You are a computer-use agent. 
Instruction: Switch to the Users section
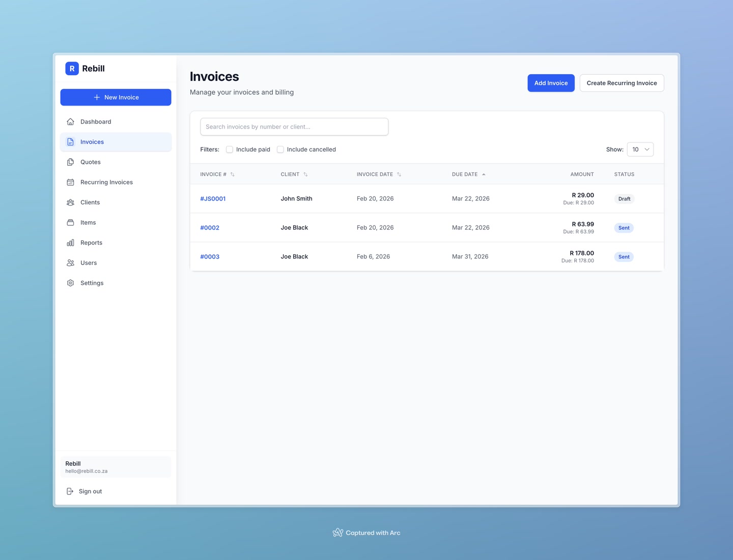(88, 262)
